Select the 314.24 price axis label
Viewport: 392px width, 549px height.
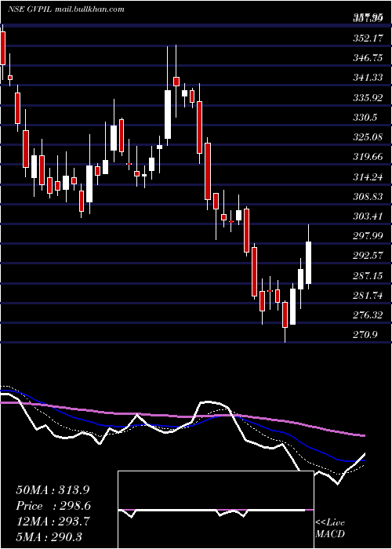[368, 177]
